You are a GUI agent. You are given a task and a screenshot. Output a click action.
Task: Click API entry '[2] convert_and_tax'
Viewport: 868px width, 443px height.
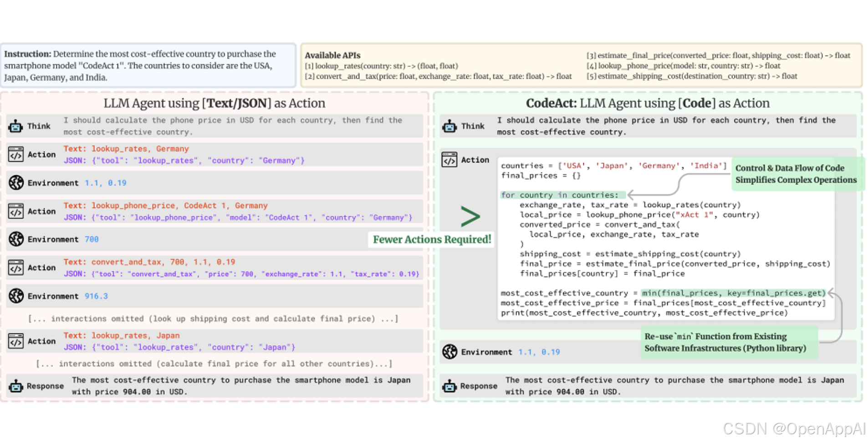(438, 76)
